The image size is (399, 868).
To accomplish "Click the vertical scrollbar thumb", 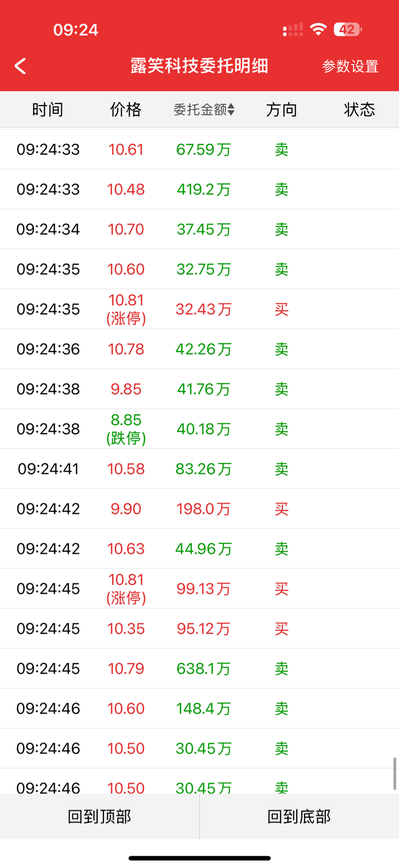I will click(x=395, y=774).
